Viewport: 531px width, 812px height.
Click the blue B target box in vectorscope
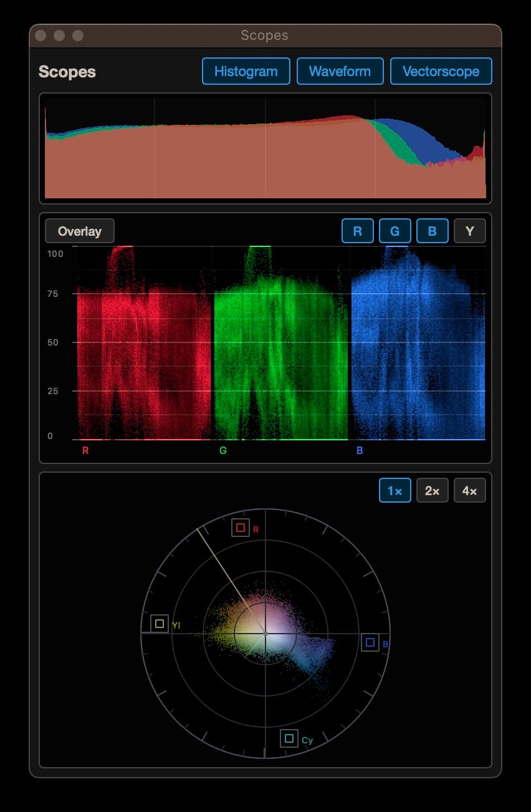(370, 642)
